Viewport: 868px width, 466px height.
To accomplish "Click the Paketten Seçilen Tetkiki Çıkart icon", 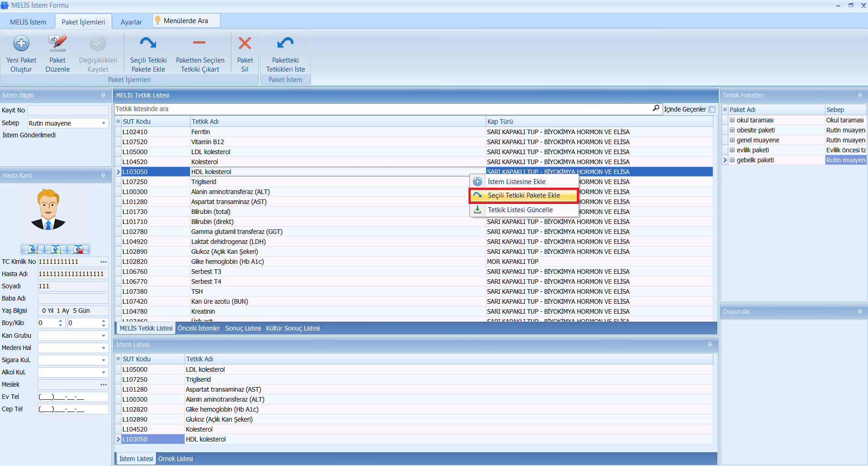I will coord(200,43).
